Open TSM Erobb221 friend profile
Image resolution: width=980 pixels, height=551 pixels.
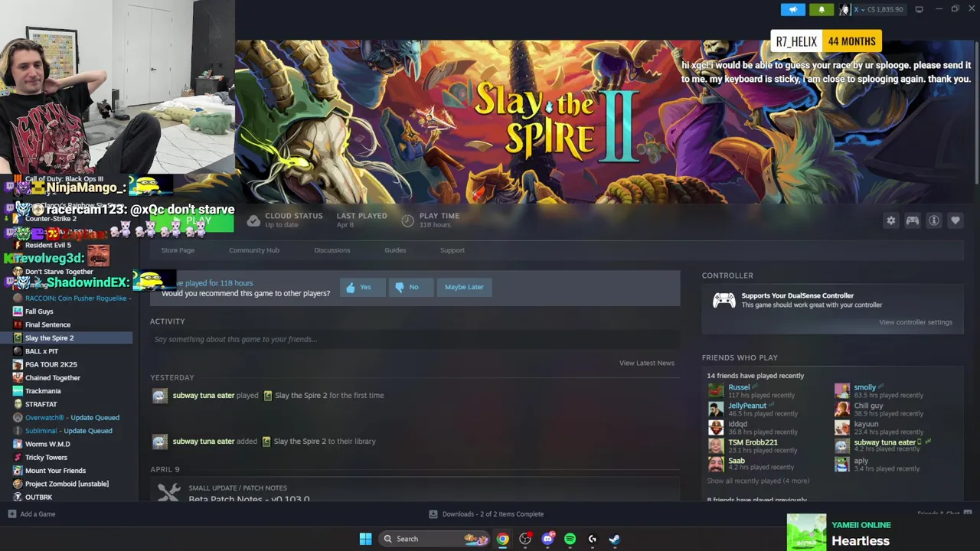753,442
